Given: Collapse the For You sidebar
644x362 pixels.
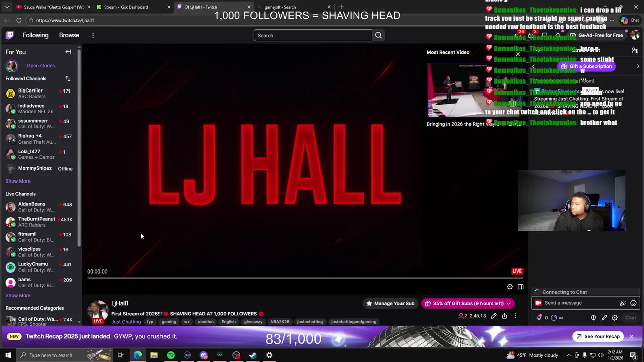Looking at the screenshot, I should (68, 52).
